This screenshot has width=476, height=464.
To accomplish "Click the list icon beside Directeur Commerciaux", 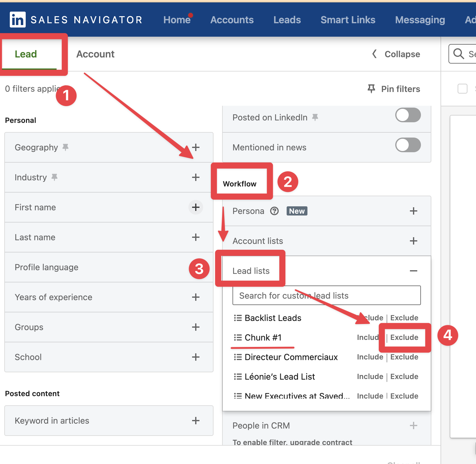I will click(238, 357).
